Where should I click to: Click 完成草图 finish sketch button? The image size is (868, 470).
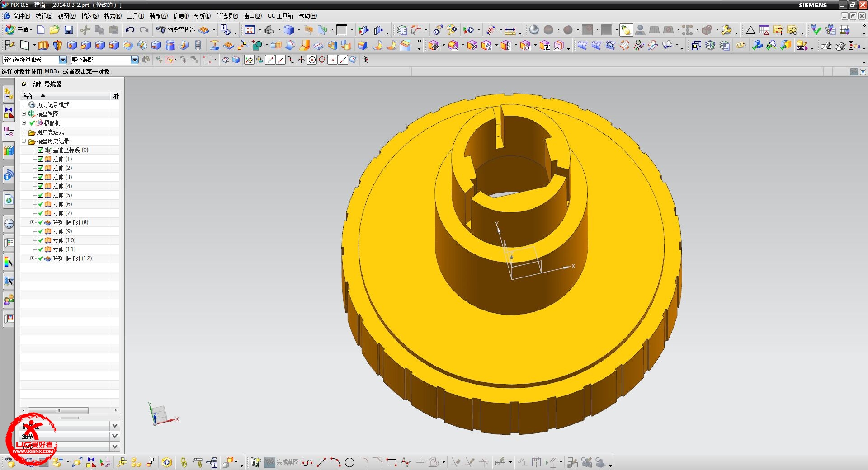point(282,462)
